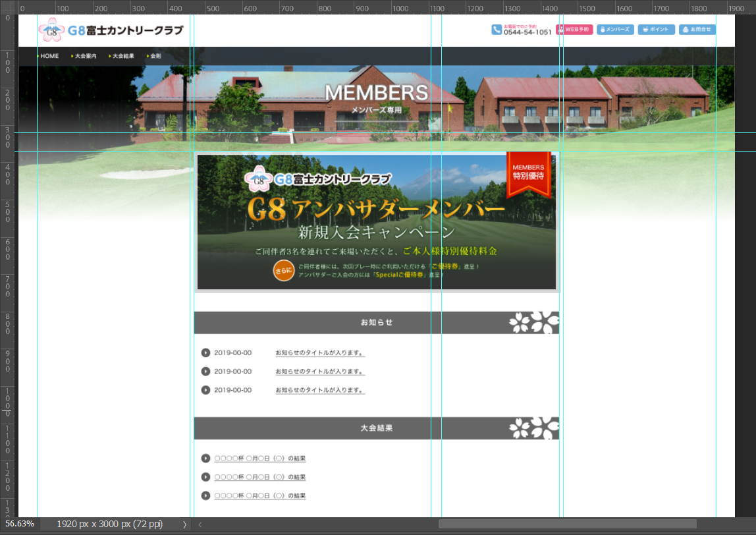Click the pink WEB予約 button
Viewport: 756px width, 535px height.
point(574,30)
